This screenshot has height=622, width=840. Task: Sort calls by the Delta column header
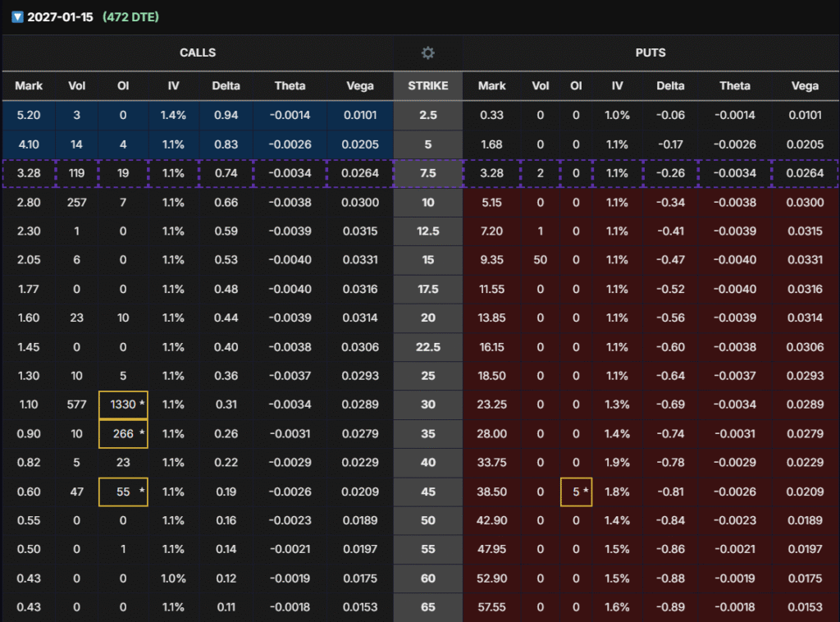point(226,85)
